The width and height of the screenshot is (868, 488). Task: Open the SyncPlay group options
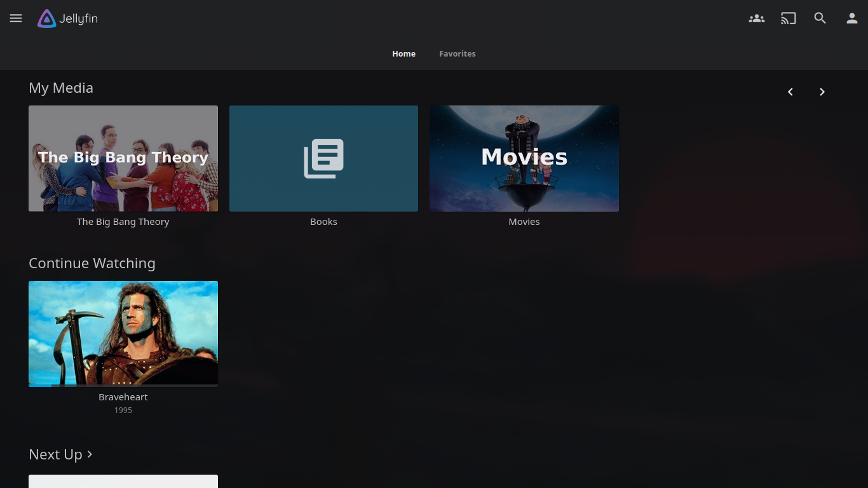(x=756, y=18)
